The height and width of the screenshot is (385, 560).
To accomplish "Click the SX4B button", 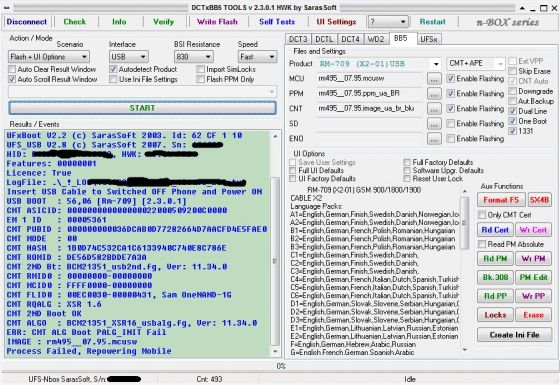I will pyautogui.click(x=539, y=200).
